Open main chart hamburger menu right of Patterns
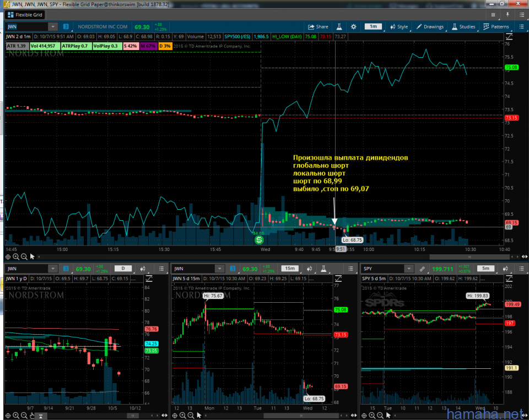Image resolution: width=529 pixels, height=420 pixels. coord(521,26)
